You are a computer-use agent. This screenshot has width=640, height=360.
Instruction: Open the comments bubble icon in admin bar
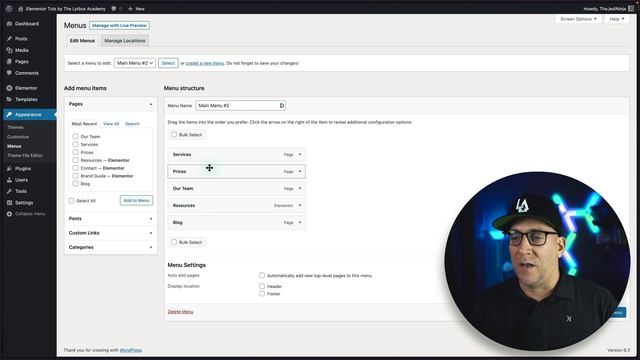[113, 9]
